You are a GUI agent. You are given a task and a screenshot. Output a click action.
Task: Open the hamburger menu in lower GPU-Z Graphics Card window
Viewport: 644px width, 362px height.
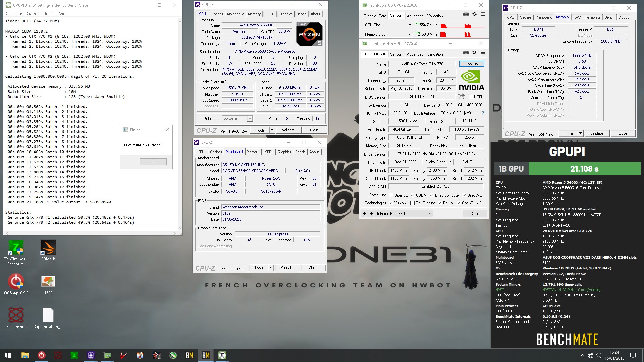click(x=483, y=52)
